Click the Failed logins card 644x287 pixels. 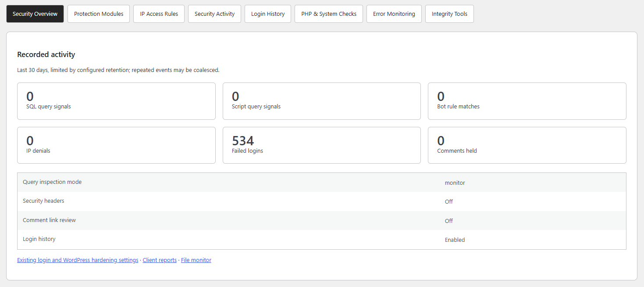coord(322,145)
